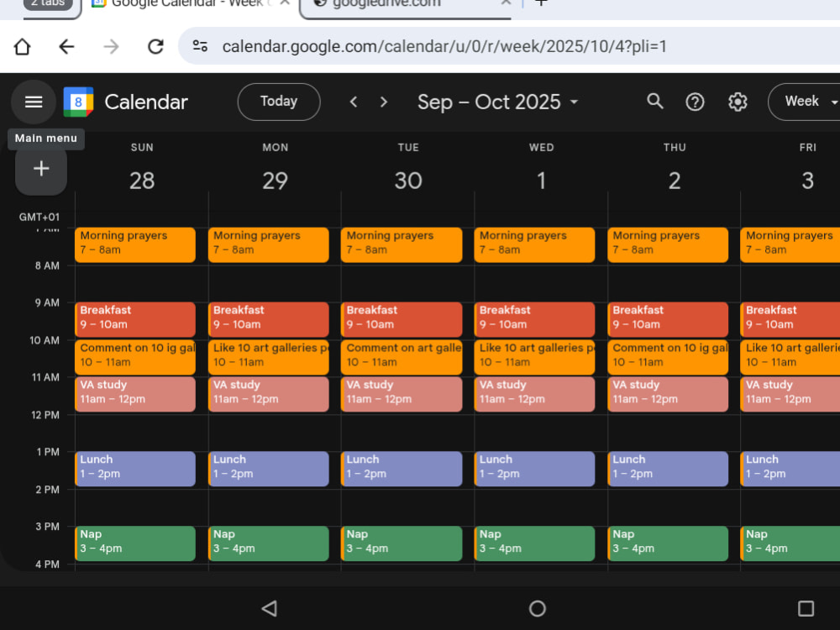Open the Support help icon
840x630 pixels.
pyautogui.click(x=695, y=102)
